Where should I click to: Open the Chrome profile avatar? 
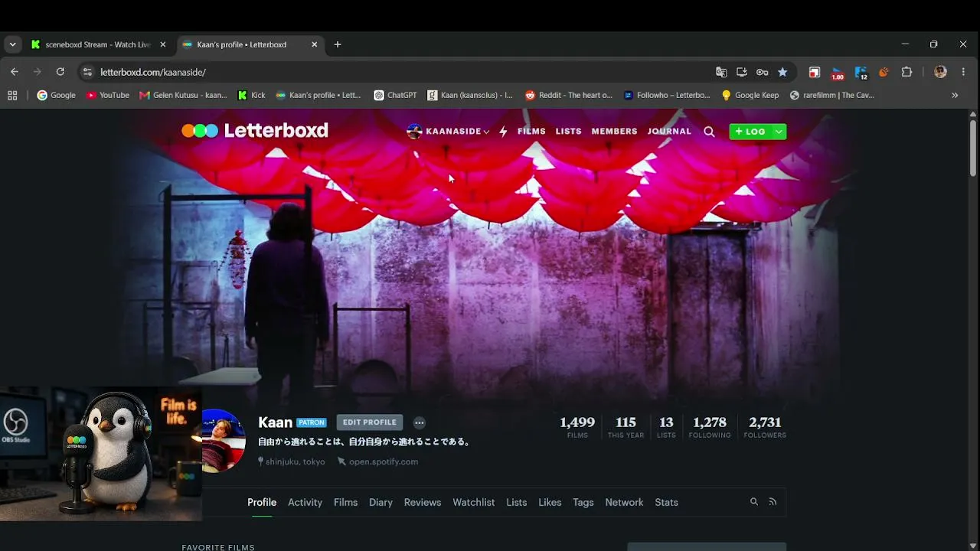point(940,72)
